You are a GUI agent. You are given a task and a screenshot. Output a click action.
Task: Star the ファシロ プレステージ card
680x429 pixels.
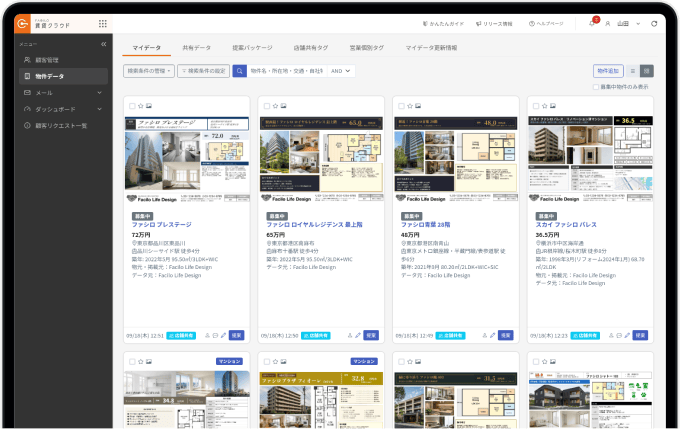click(x=141, y=106)
